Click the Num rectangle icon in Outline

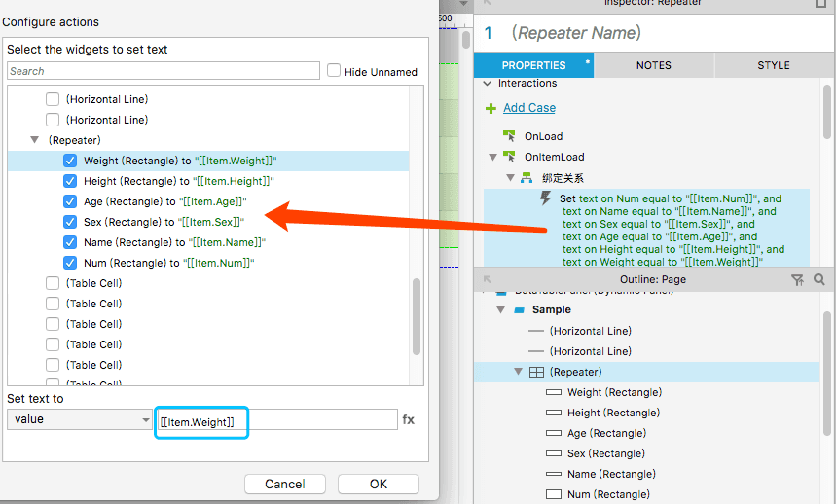(554, 494)
